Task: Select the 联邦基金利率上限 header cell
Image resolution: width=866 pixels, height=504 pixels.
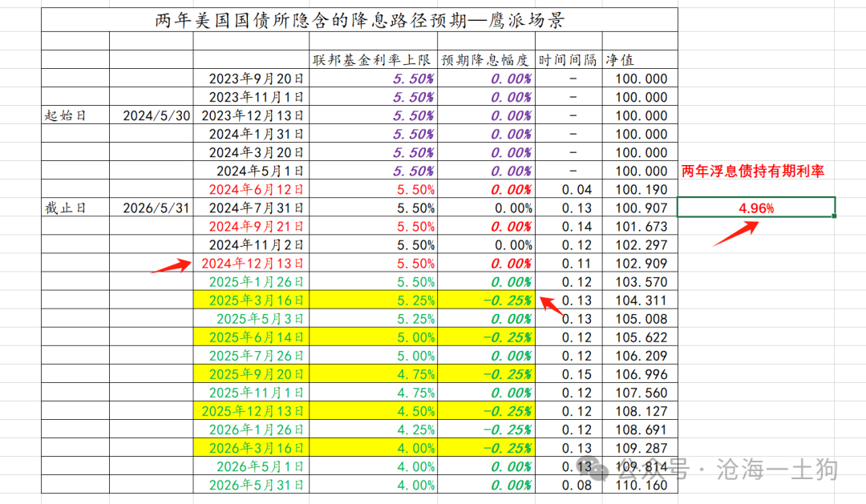Action: tap(373, 59)
